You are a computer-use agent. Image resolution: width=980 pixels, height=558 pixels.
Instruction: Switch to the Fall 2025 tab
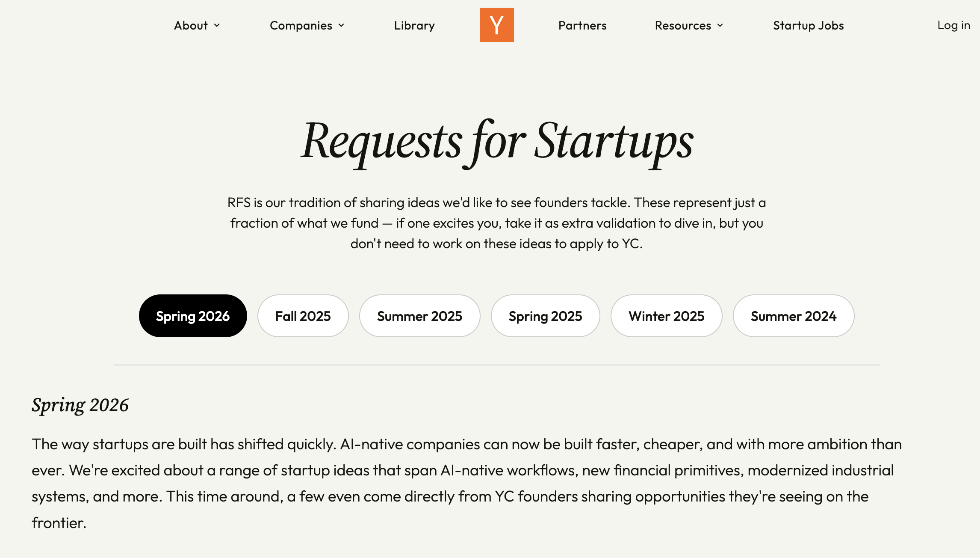coord(303,316)
